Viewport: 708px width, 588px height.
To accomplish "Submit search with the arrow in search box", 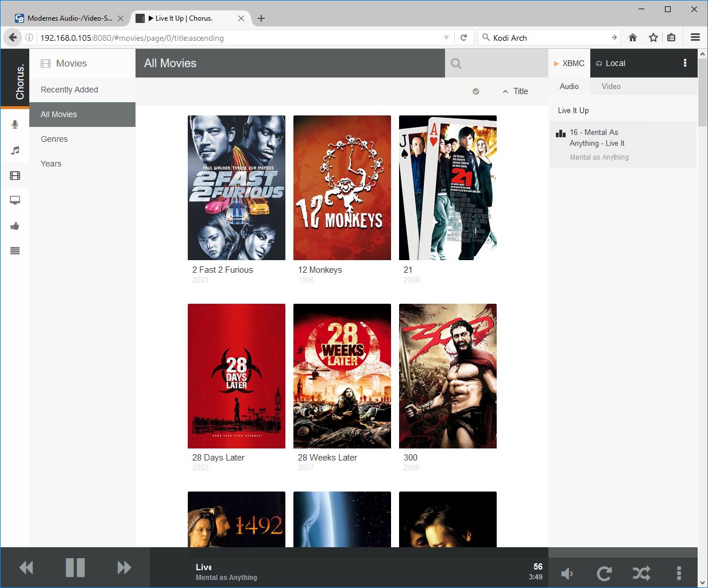I will click(x=614, y=37).
